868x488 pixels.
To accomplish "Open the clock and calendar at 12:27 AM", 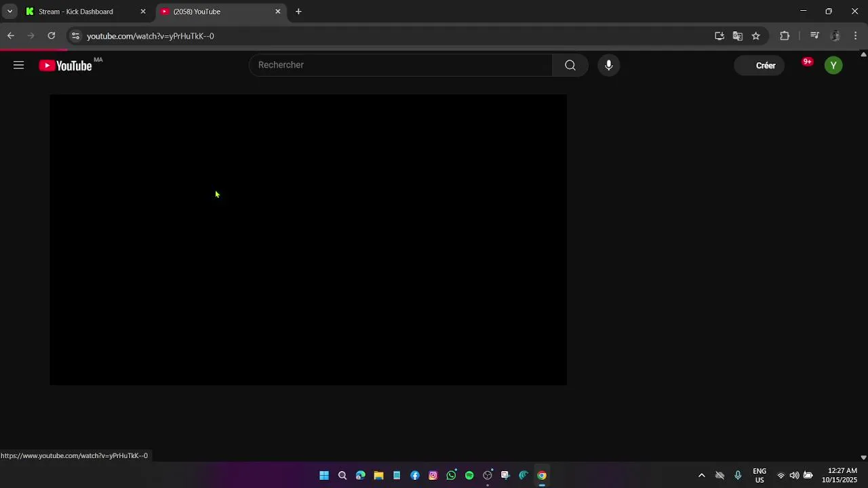I will [840, 475].
